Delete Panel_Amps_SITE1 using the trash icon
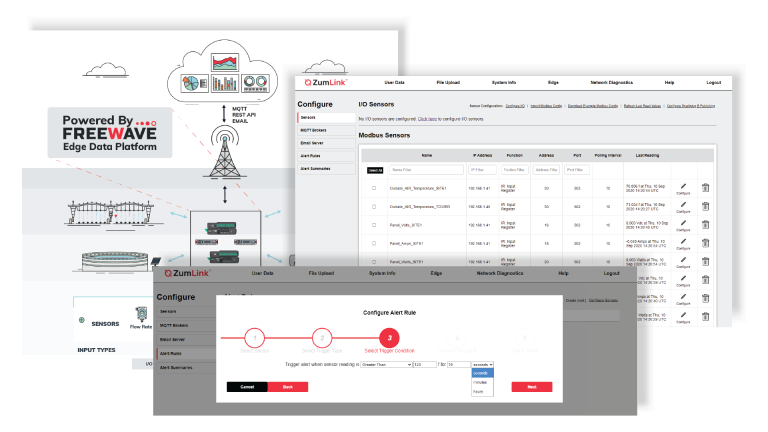768x432 pixels. [705, 243]
